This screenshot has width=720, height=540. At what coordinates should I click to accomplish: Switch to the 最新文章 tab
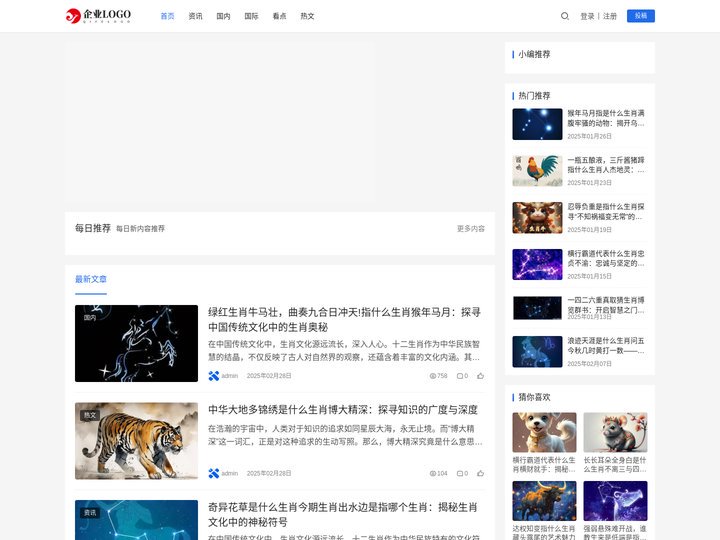(x=91, y=279)
